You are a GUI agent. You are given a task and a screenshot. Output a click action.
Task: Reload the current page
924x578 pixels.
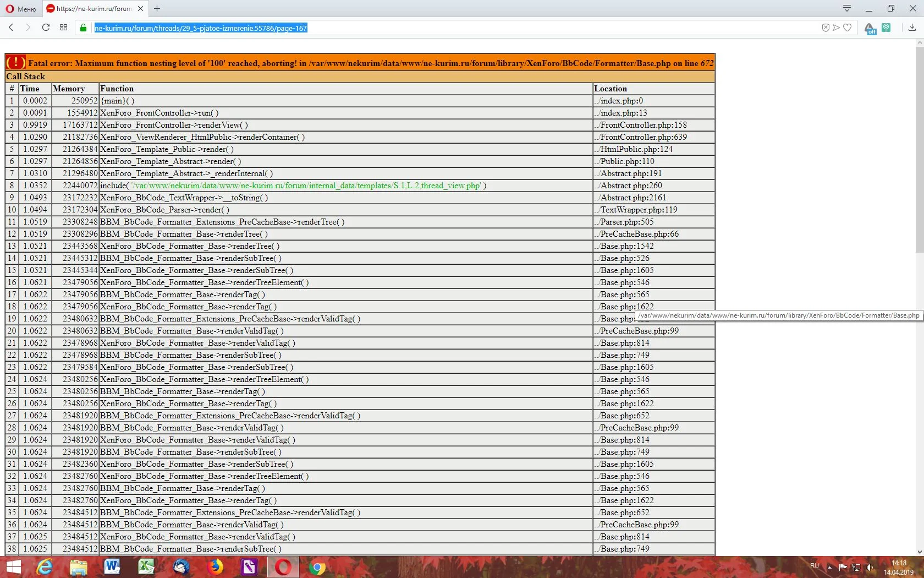pyautogui.click(x=46, y=28)
